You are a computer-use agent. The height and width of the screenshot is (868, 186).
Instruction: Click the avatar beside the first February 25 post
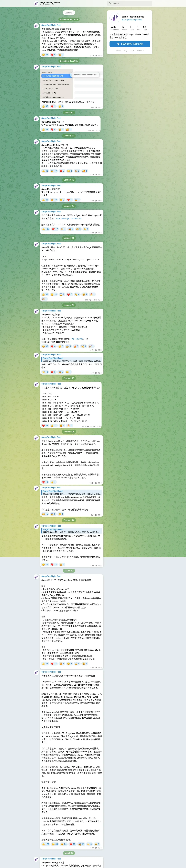coord(36,438)
